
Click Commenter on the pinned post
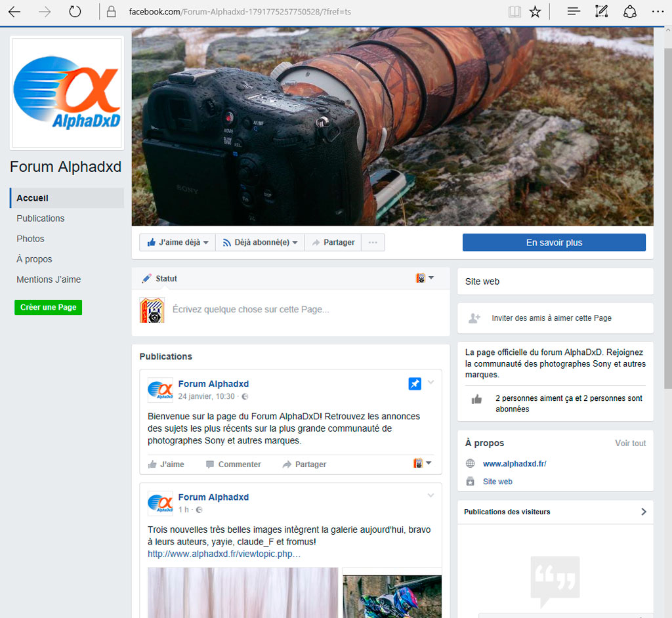click(234, 464)
